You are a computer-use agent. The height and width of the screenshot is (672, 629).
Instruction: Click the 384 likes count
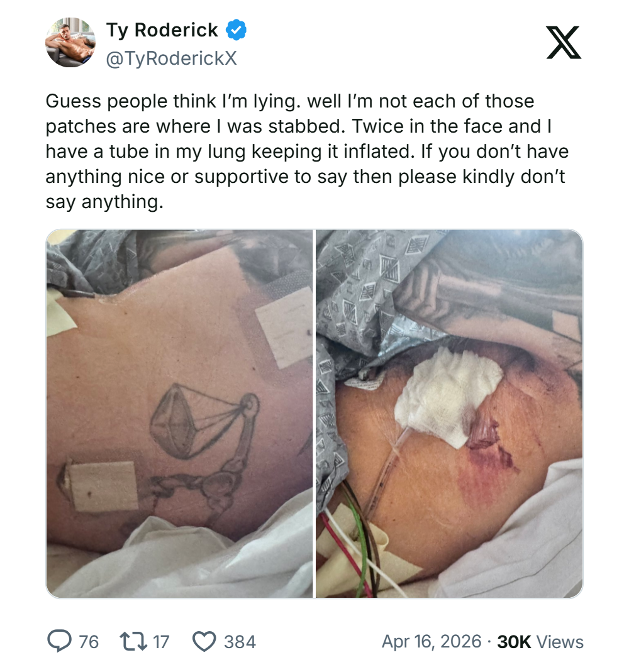coord(240,642)
